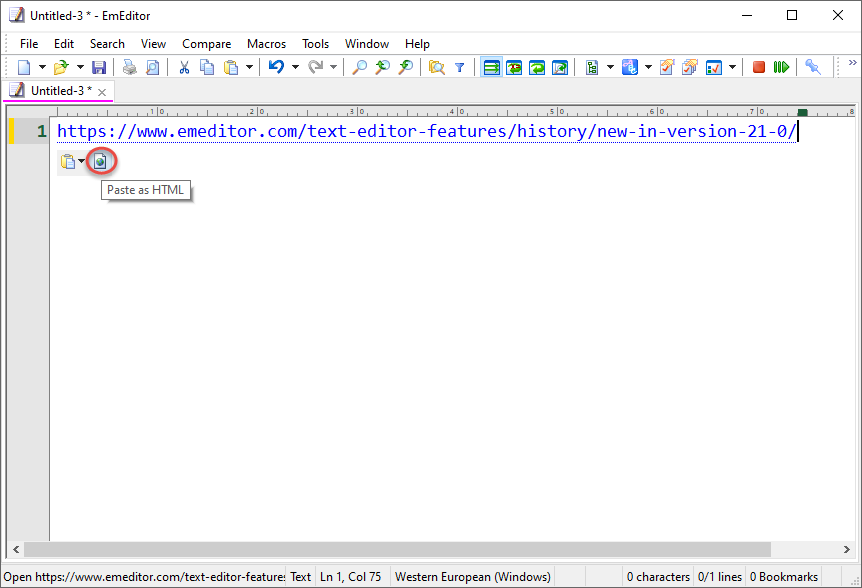Run the macro with the green play icon
Image resolution: width=862 pixels, height=588 pixels.
click(x=782, y=67)
